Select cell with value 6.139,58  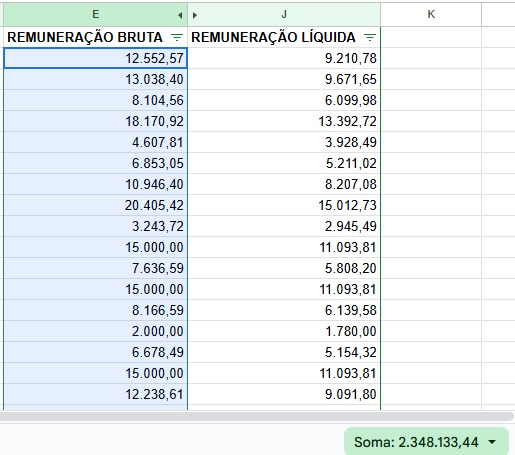click(x=284, y=310)
